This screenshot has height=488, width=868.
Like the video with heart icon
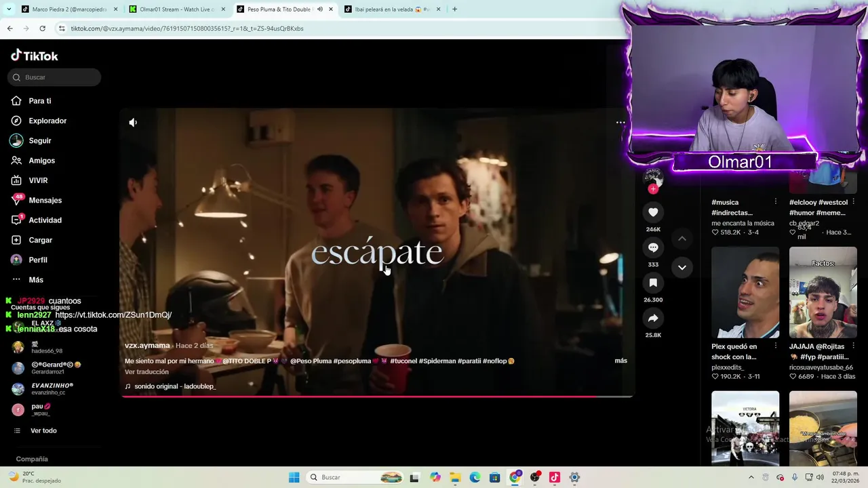(653, 212)
